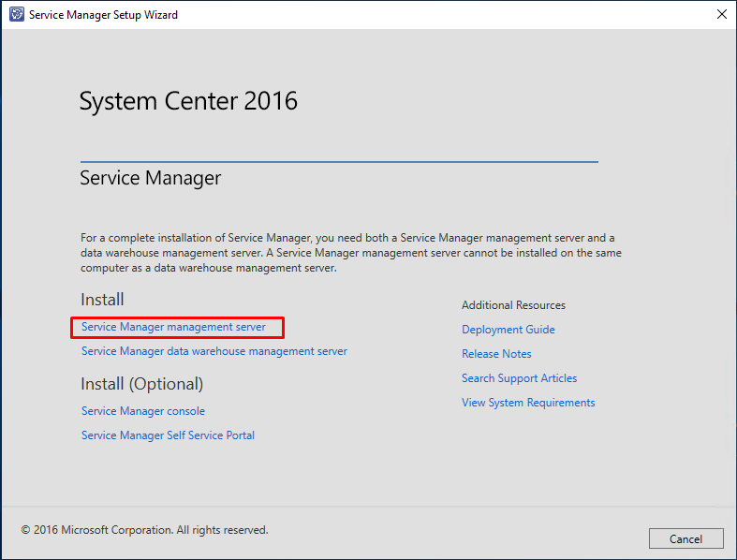Viewport: 737px width, 560px height.
Task: Click the Microsoft Corporation copyright text
Action: point(144,530)
